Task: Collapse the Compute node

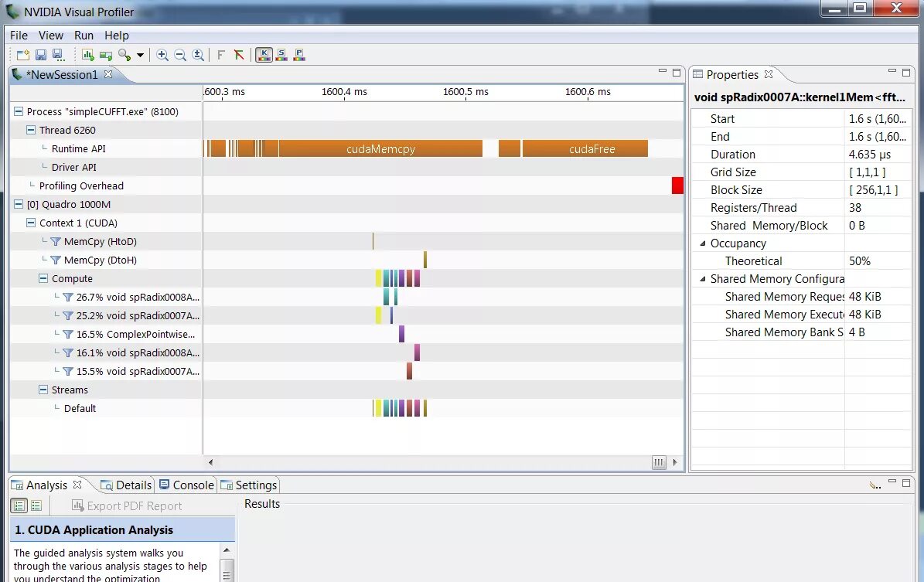Action: coord(43,278)
